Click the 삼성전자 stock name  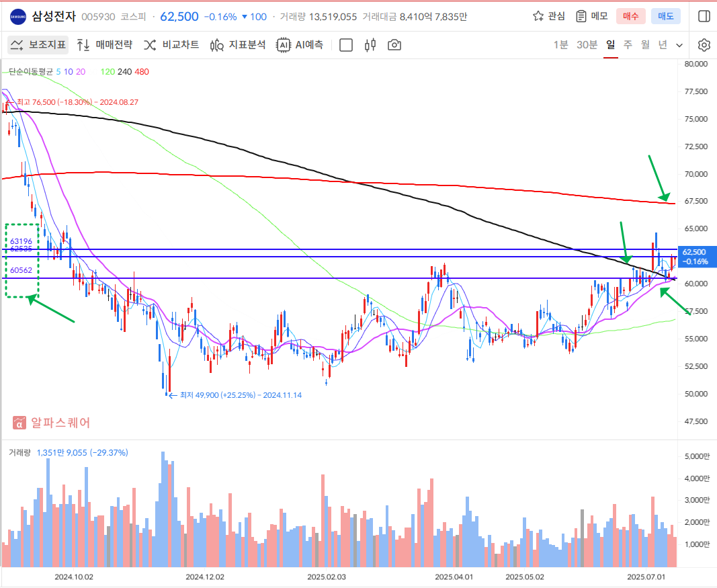(54, 16)
